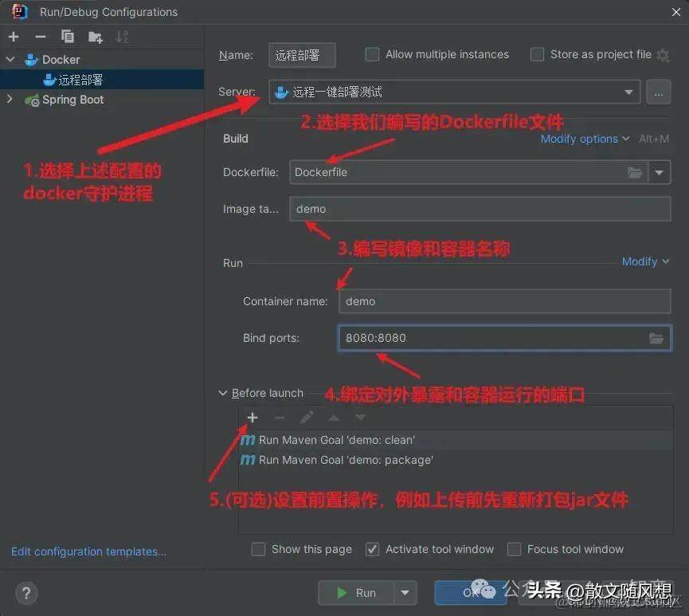Select the 远程部署 Docker configuration
Viewport: 689px width, 616px height.
click(x=102, y=80)
